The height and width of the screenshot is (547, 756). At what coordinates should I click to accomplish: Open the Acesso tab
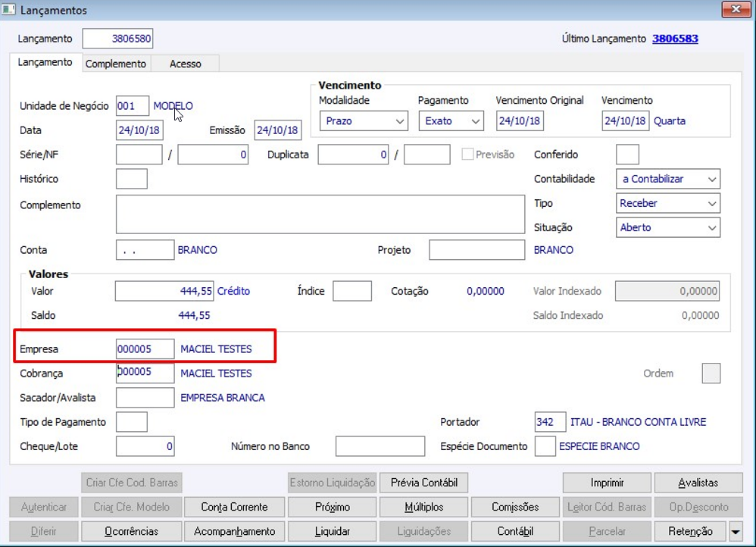pos(185,64)
